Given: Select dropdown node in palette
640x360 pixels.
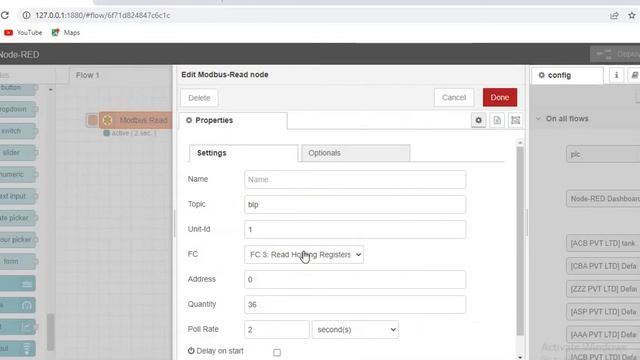Looking at the screenshot, I should coord(17,109).
